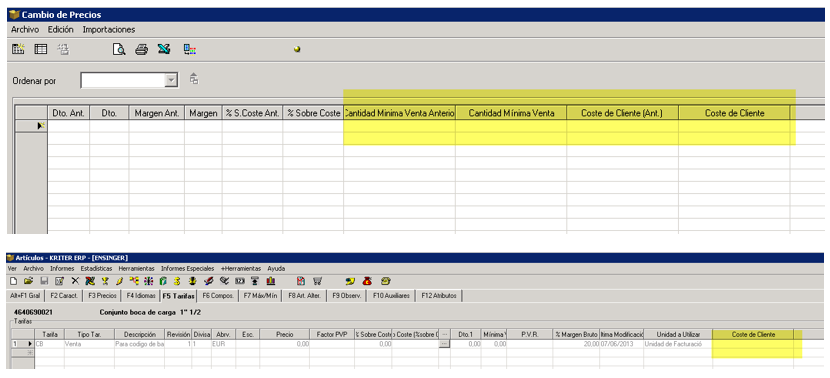
Task: Click the Precio column header in Tarifas grid
Action: (284, 335)
